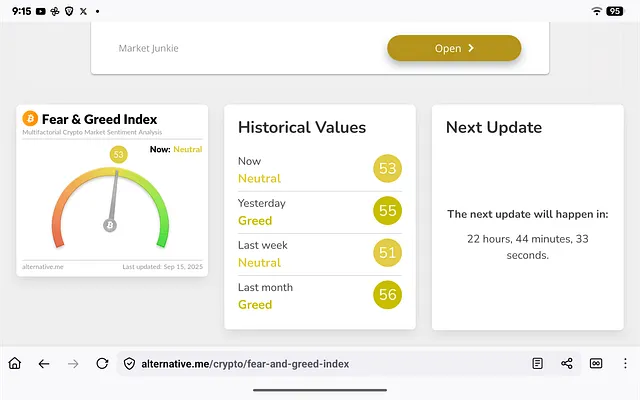This screenshot has height=400, width=640.
Task: Open the site security shield icon
Action: click(129, 364)
